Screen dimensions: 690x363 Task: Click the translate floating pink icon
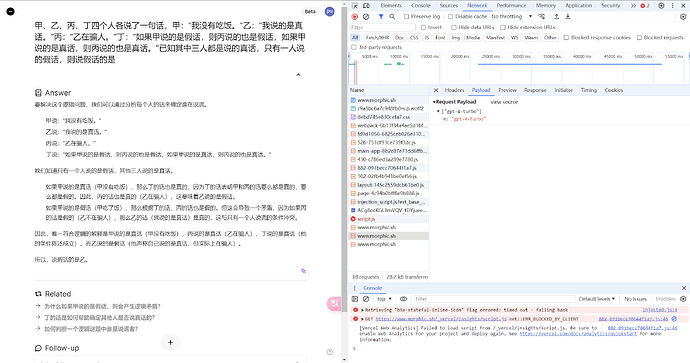tap(334, 304)
